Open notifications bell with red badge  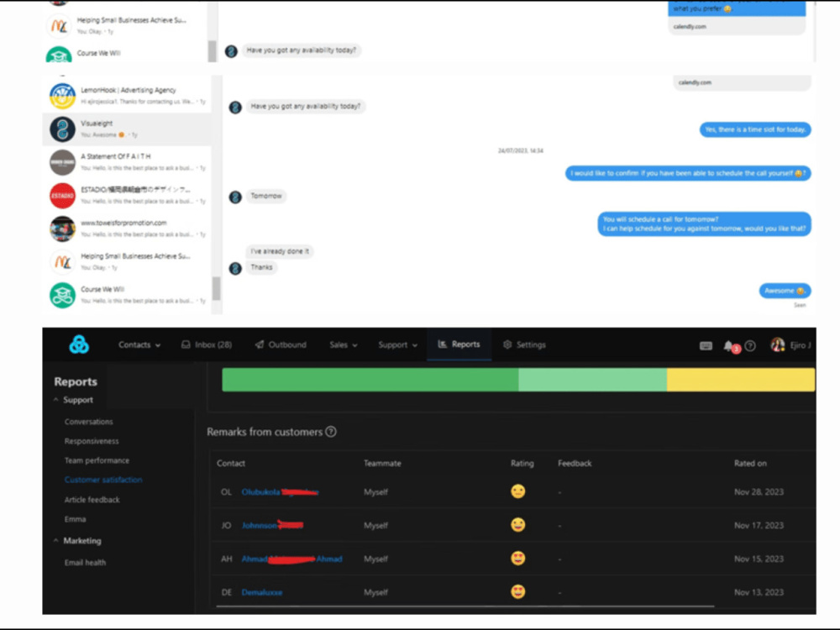(x=732, y=347)
